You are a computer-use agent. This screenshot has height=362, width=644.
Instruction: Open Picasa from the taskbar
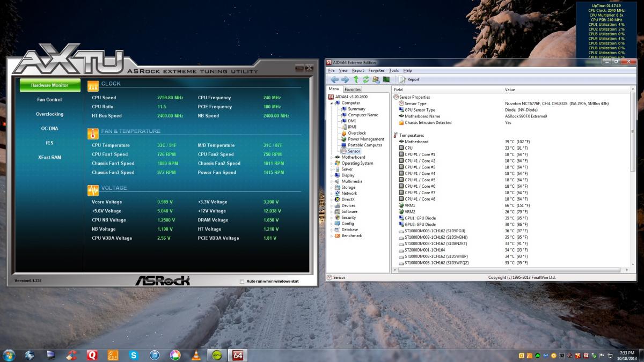point(175,354)
